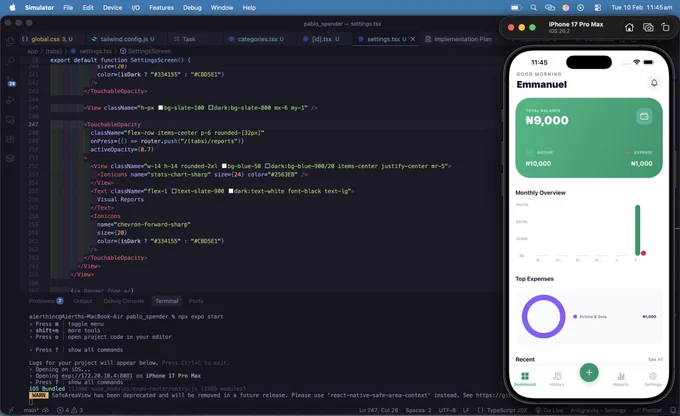Click the VS Code notifications bell in status bar

673,410
